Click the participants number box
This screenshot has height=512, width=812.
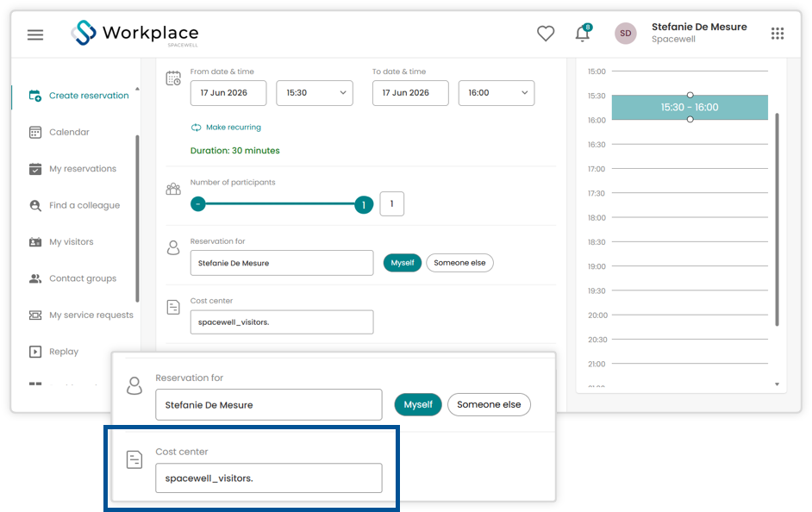coord(392,204)
